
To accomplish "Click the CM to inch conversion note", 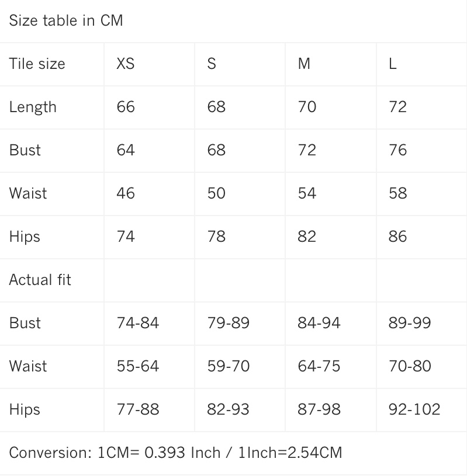I will 176,453.
